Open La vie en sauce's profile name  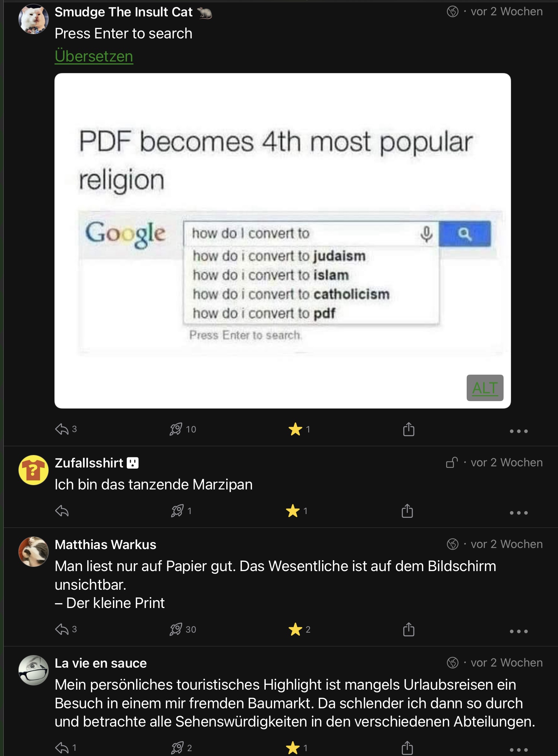[x=101, y=663]
